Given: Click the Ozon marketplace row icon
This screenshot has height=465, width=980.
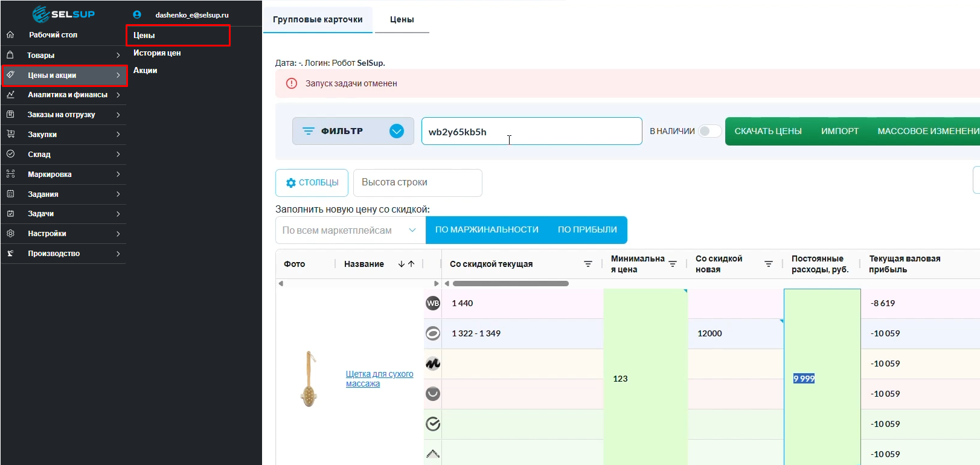Looking at the screenshot, I should click(x=433, y=333).
